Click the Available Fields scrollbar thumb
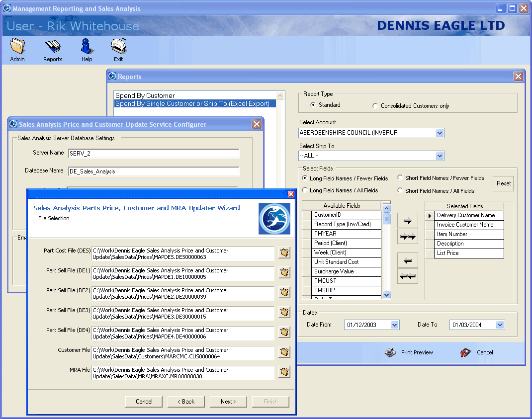The width and height of the screenshot is (532, 419). [386, 219]
